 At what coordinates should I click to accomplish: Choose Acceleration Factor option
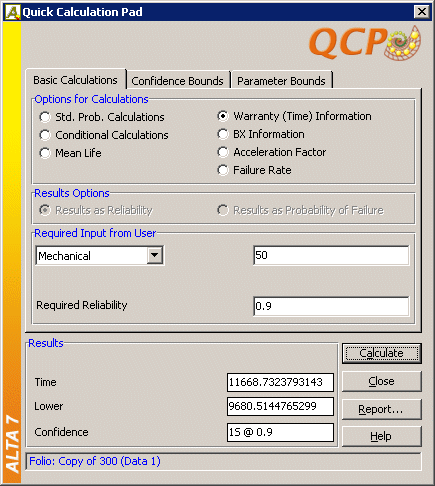tap(271, 152)
